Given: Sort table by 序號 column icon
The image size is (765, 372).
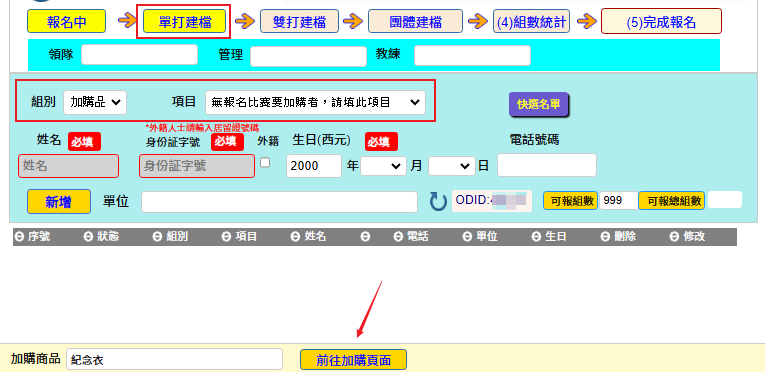Looking at the screenshot, I should (20, 237).
